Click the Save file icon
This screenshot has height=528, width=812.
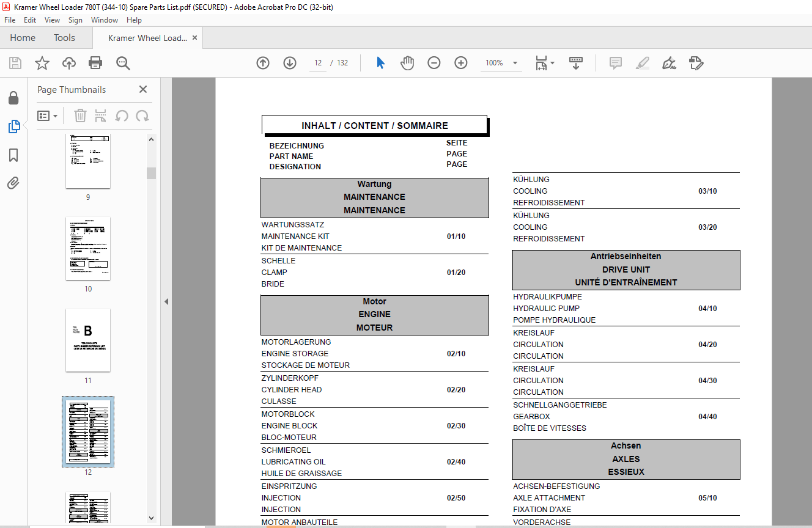coord(15,63)
